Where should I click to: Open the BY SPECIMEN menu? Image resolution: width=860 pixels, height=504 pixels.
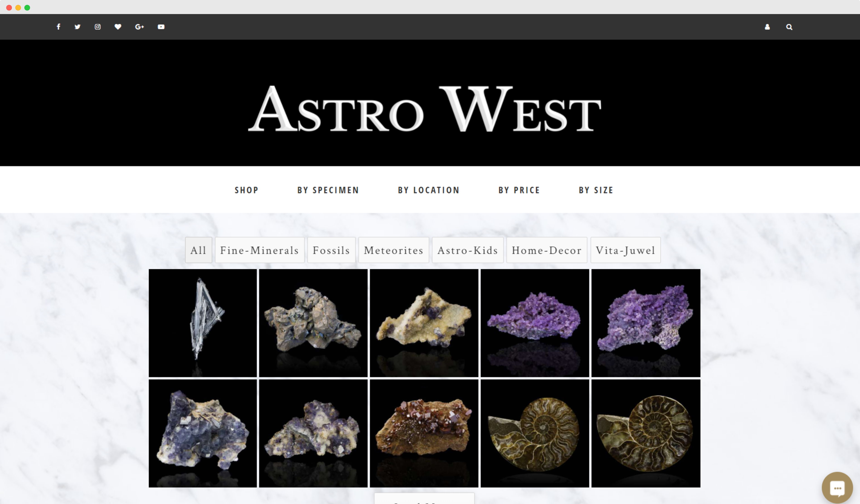328,190
